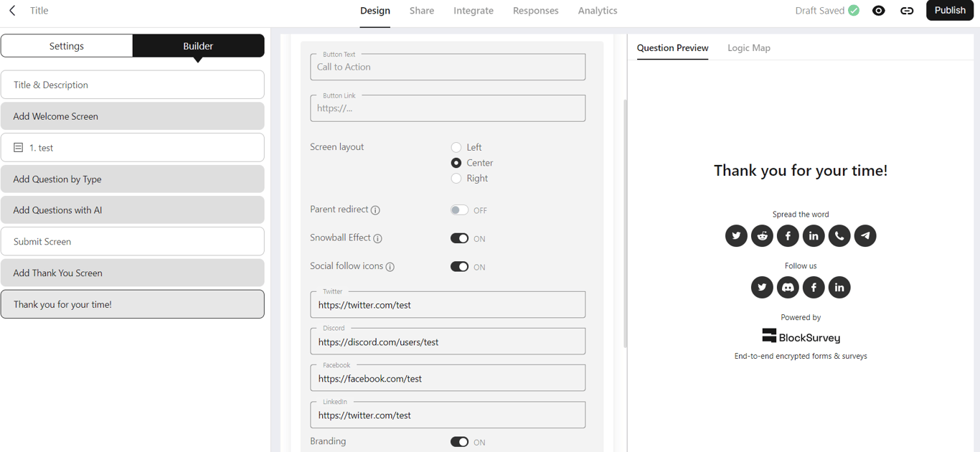Click info icon next to Parent redirect
Image resolution: width=980 pixels, height=452 pixels.
pyautogui.click(x=375, y=210)
